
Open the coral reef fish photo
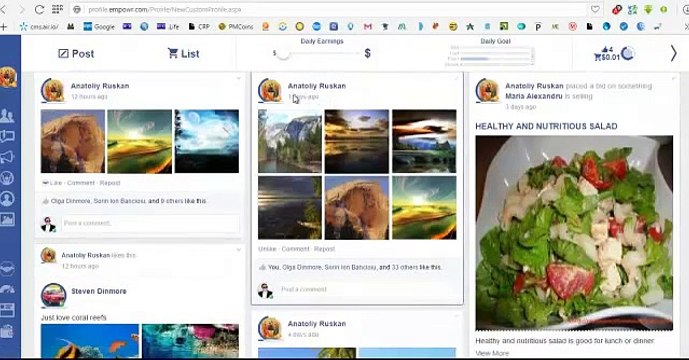90,341
